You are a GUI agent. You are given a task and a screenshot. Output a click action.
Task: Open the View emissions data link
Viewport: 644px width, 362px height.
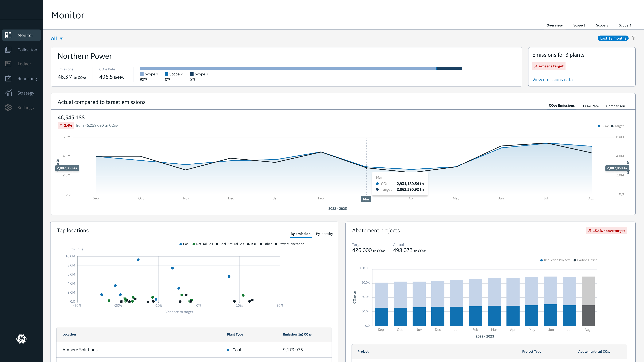[552, 79]
